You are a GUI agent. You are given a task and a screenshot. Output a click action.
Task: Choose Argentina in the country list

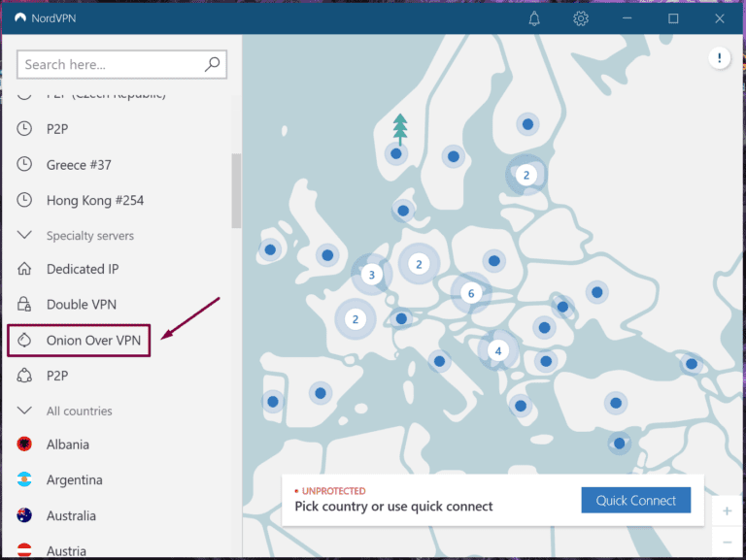[x=74, y=480]
